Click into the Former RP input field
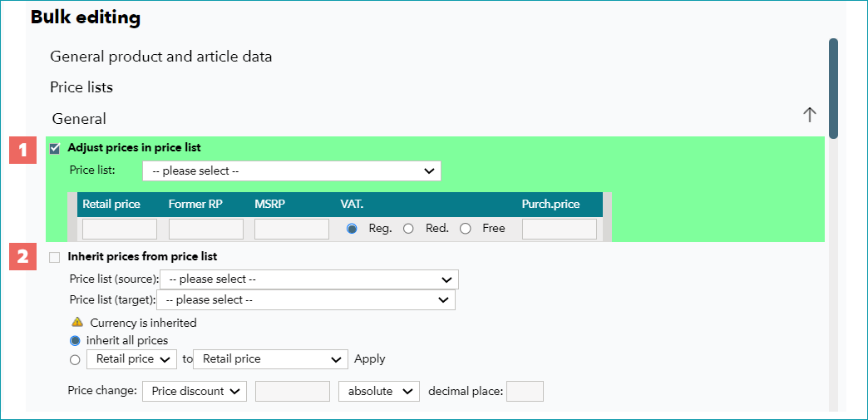The height and width of the screenshot is (420, 868). coord(206,229)
